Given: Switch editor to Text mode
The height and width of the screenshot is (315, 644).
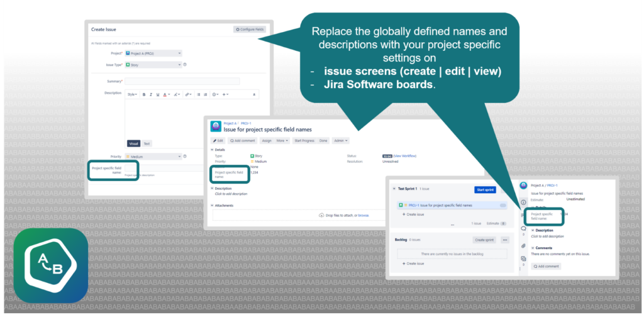Looking at the screenshot, I should pyautogui.click(x=146, y=144).
